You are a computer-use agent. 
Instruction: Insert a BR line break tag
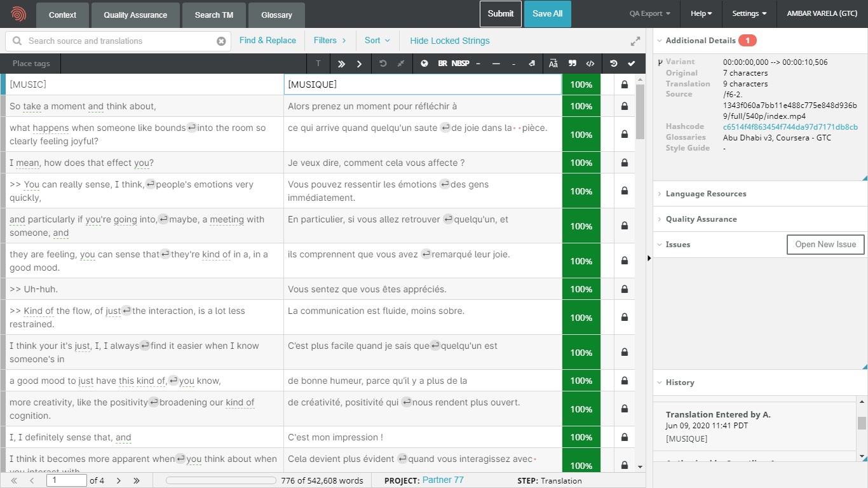click(442, 64)
